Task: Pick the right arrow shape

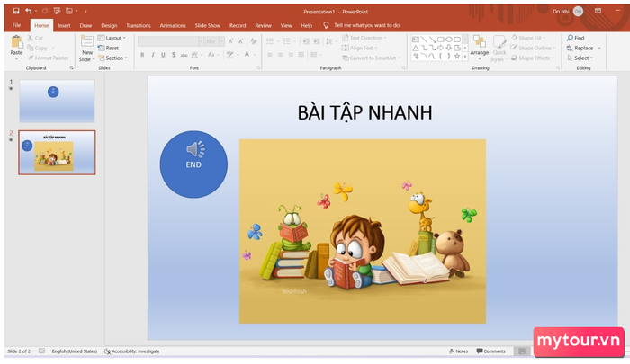Action: pyautogui.click(x=441, y=48)
